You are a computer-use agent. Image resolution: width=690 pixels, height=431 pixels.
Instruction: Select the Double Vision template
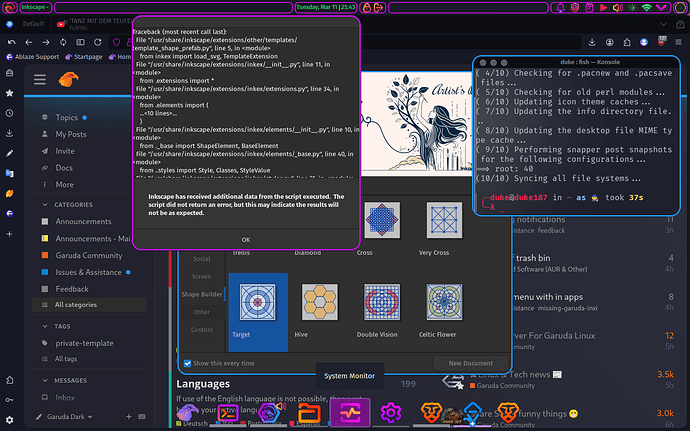[382, 302]
